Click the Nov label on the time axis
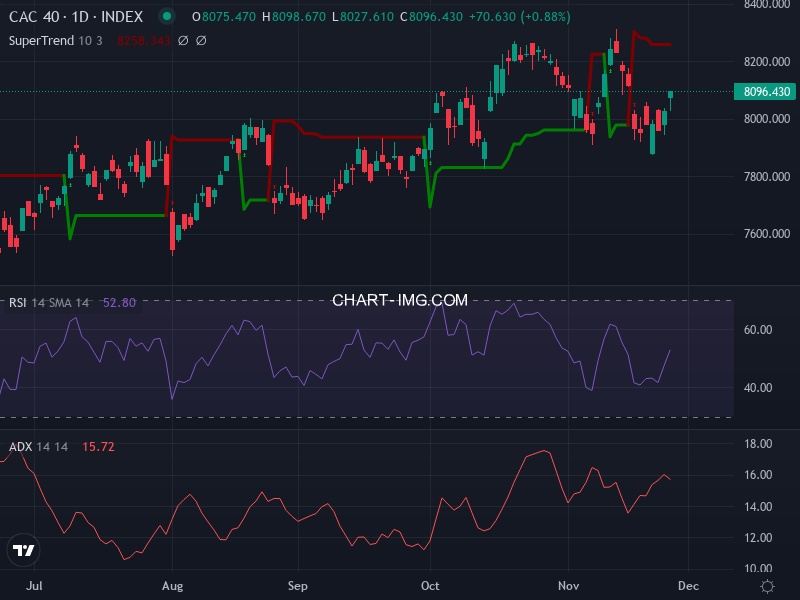The width and height of the screenshot is (800, 600). [568, 585]
